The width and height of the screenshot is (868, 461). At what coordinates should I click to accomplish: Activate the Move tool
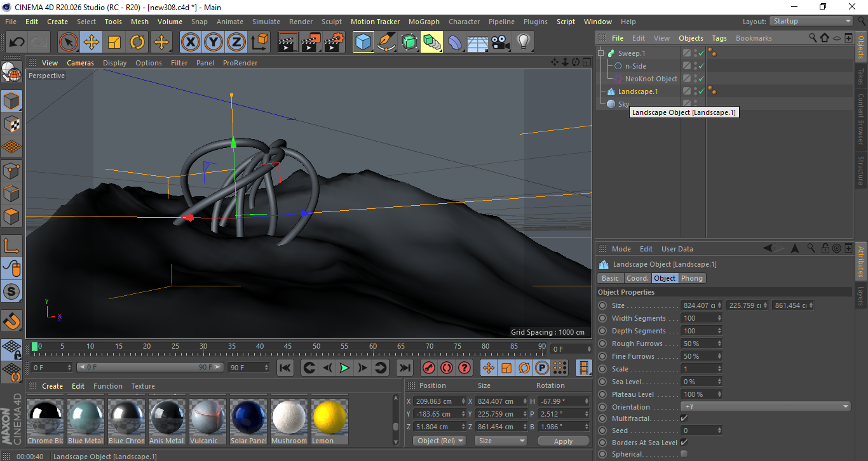(x=92, y=43)
